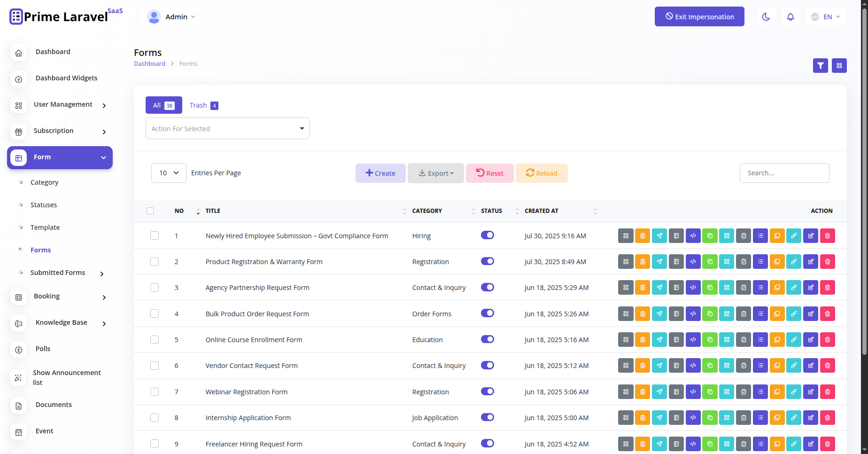Screen dimensions: 868x454
Task: Open Template in the Form submenu
Action: [45, 227]
